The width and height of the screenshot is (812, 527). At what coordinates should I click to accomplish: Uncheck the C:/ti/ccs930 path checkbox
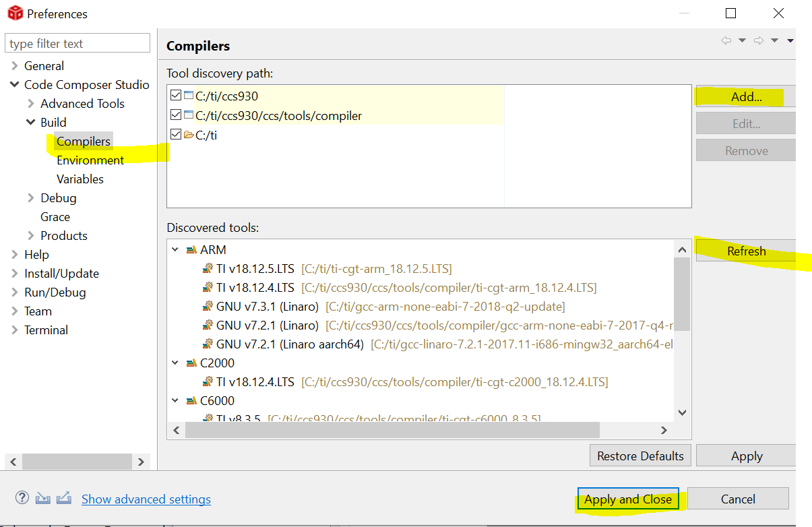[176, 96]
